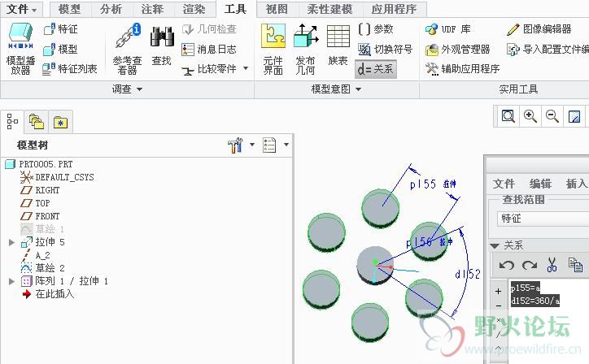Screen dimensions: 589x364
Task: Expand the 调查 group dropdown
Action: tap(139, 89)
